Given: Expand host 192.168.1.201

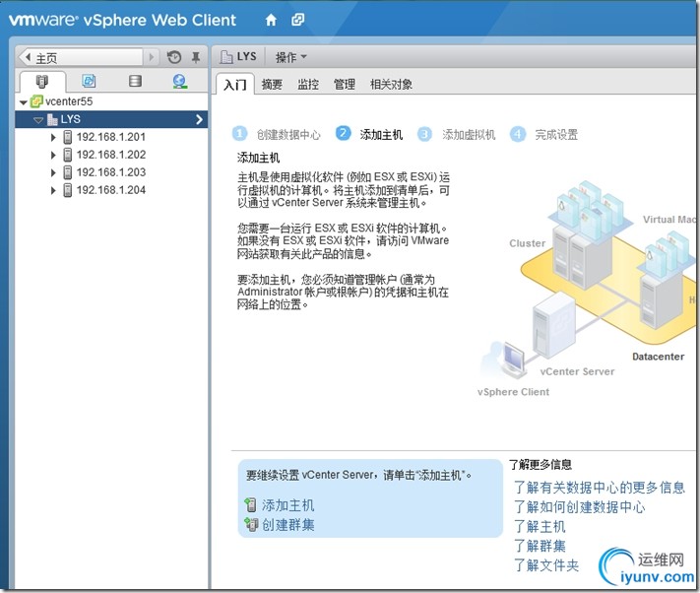Looking at the screenshot, I should pyautogui.click(x=53, y=137).
